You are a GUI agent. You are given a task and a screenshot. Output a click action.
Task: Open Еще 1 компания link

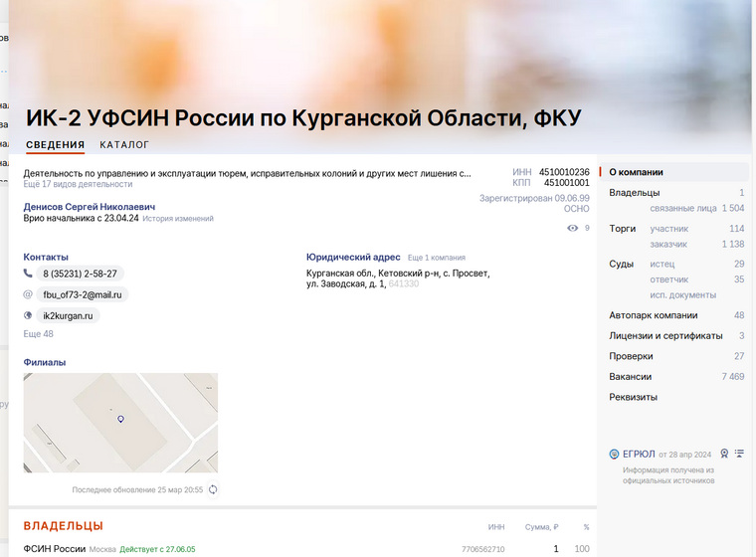[437, 258]
